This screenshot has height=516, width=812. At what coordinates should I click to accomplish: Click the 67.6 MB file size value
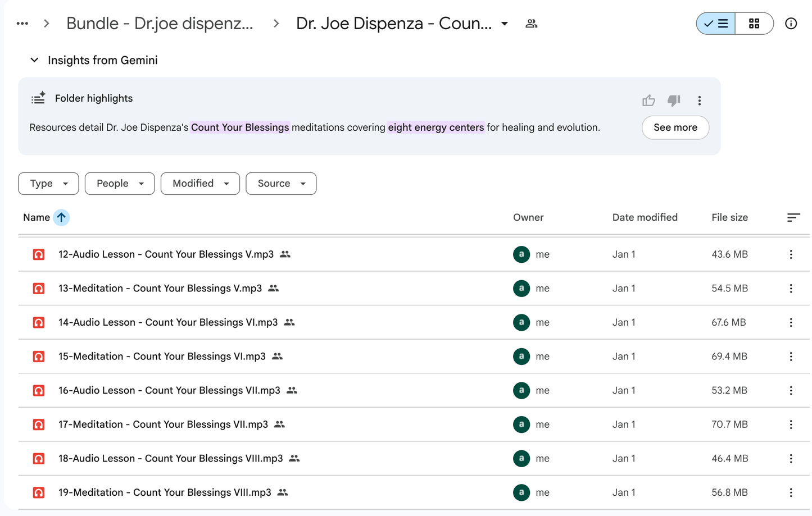[729, 322]
